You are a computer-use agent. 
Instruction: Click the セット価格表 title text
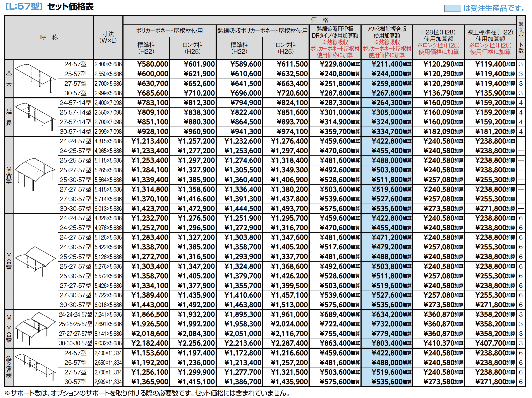[x=70, y=7]
